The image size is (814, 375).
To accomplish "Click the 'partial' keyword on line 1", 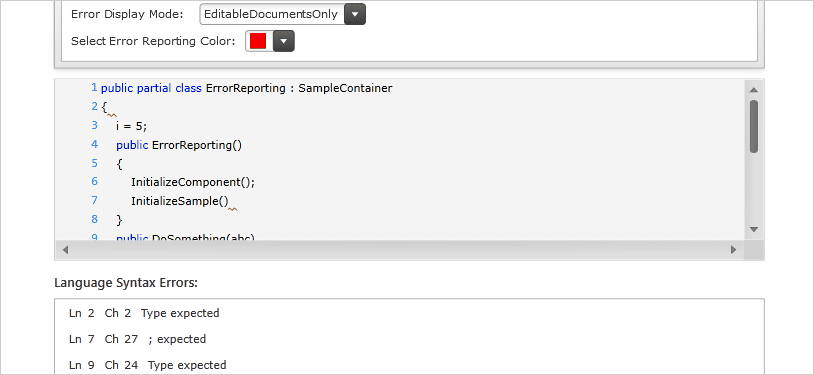I will click(154, 88).
